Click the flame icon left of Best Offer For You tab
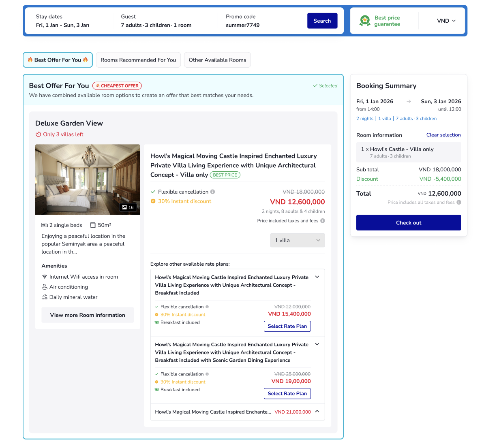Screen dimensions: 484x448 click(x=30, y=60)
